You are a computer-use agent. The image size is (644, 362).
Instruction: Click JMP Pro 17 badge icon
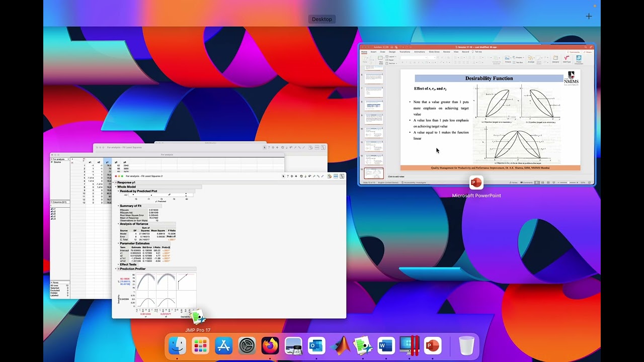(x=198, y=317)
